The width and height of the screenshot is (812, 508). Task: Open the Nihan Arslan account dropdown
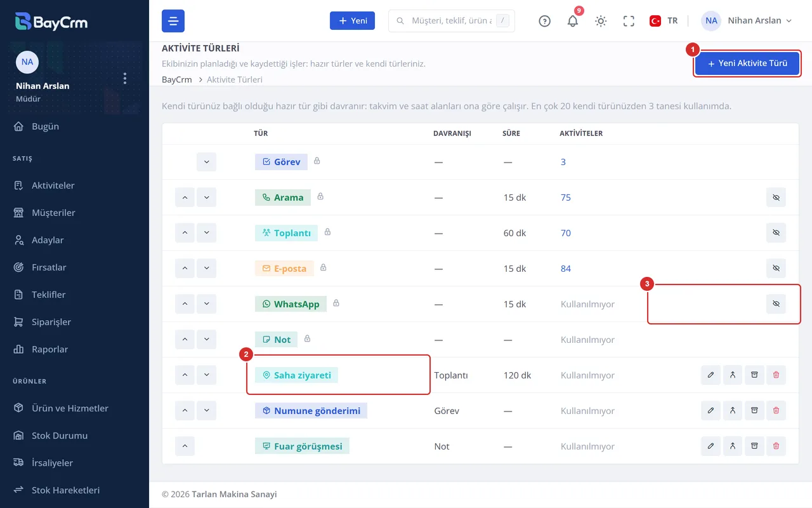(747, 21)
